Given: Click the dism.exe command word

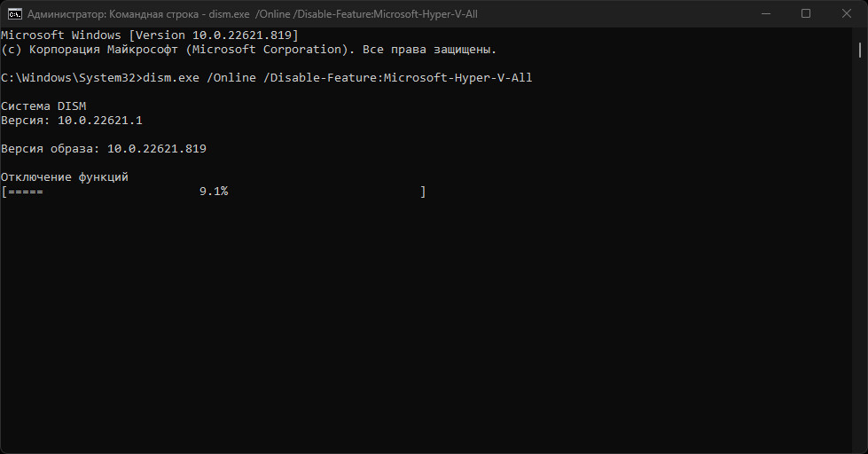Looking at the screenshot, I should coord(171,77).
